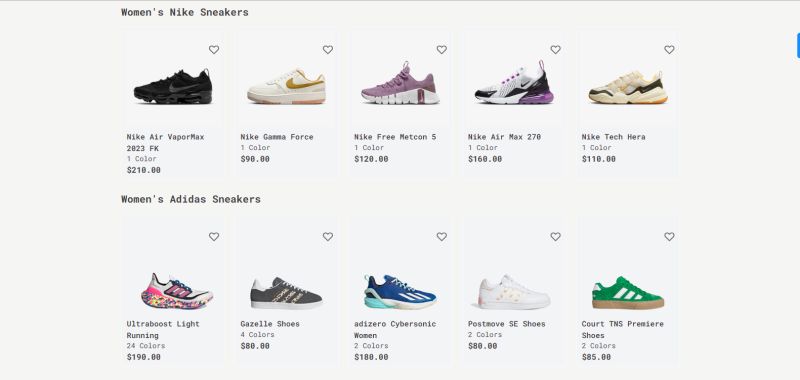Image resolution: width=800 pixels, height=380 pixels.
Task: Click heart icon on Nike Gamma Force
Action: (328, 49)
